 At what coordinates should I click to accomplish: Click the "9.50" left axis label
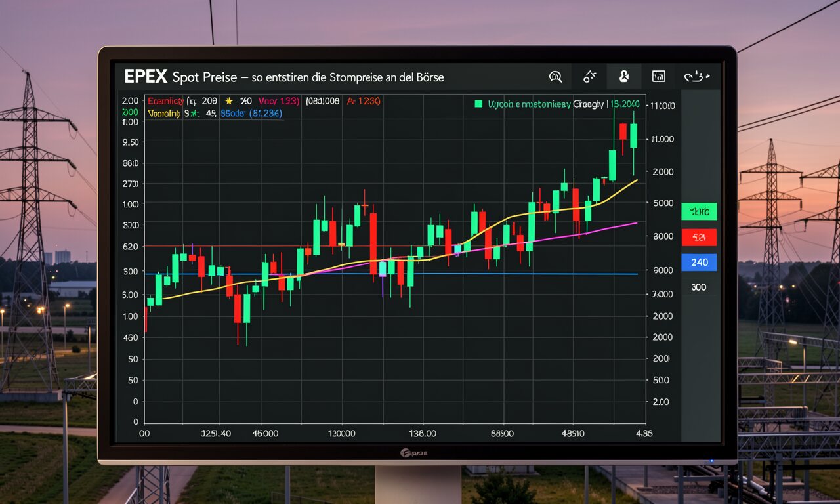pyautogui.click(x=131, y=142)
